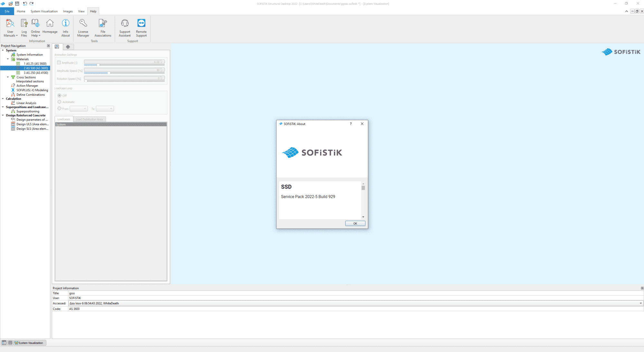
Task: Switch to System Visualization ribbon tab
Action: coord(44,11)
